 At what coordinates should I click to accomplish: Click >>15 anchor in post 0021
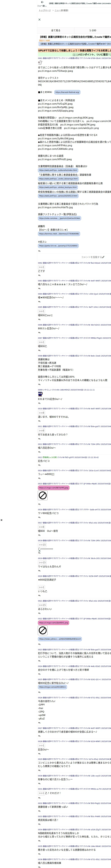(x=42, y=605)
